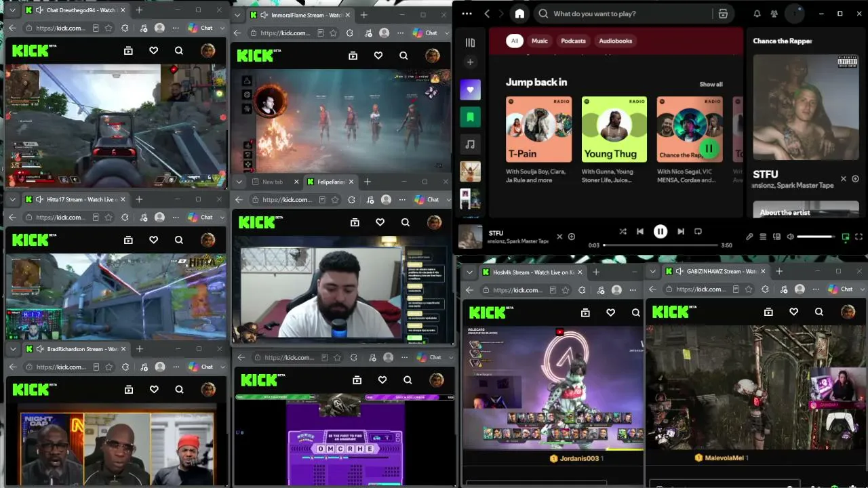Select the Audiobooks filter in Spotify
868x488 pixels.
click(615, 41)
